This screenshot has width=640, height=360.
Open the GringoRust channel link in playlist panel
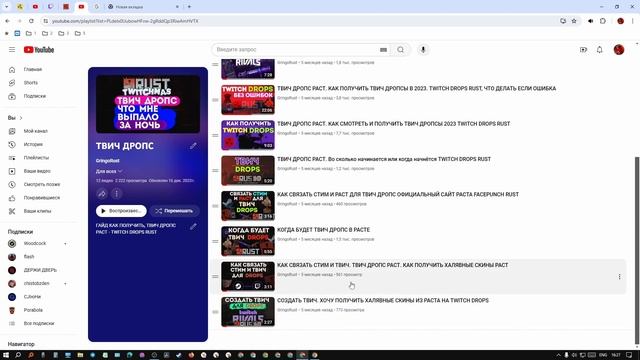[108, 161]
